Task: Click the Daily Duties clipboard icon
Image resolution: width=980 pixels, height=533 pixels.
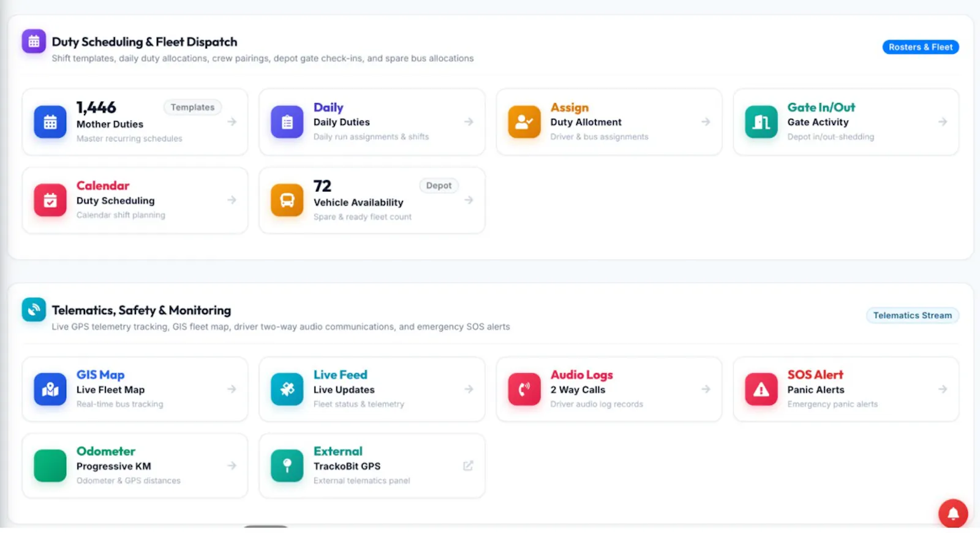Action: pos(287,122)
